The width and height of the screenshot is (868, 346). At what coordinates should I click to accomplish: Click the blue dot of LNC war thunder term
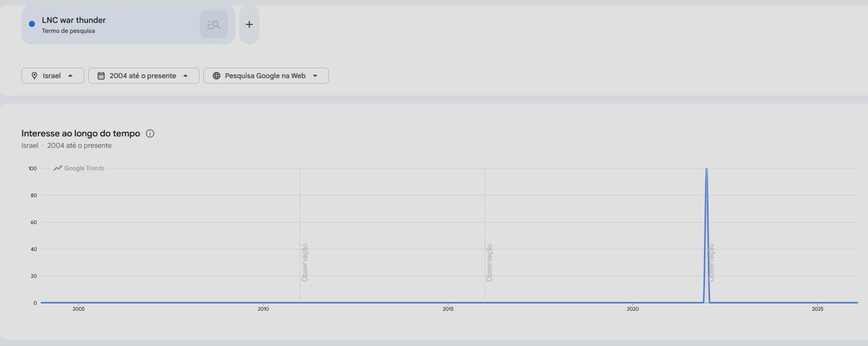pos(32,25)
